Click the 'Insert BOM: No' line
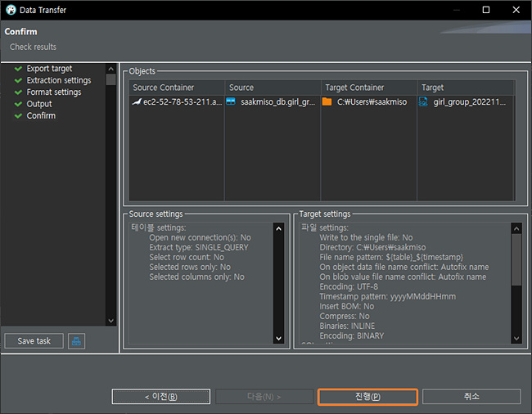The width and height of the screenshot is (532, 414). tap(347, 307)
